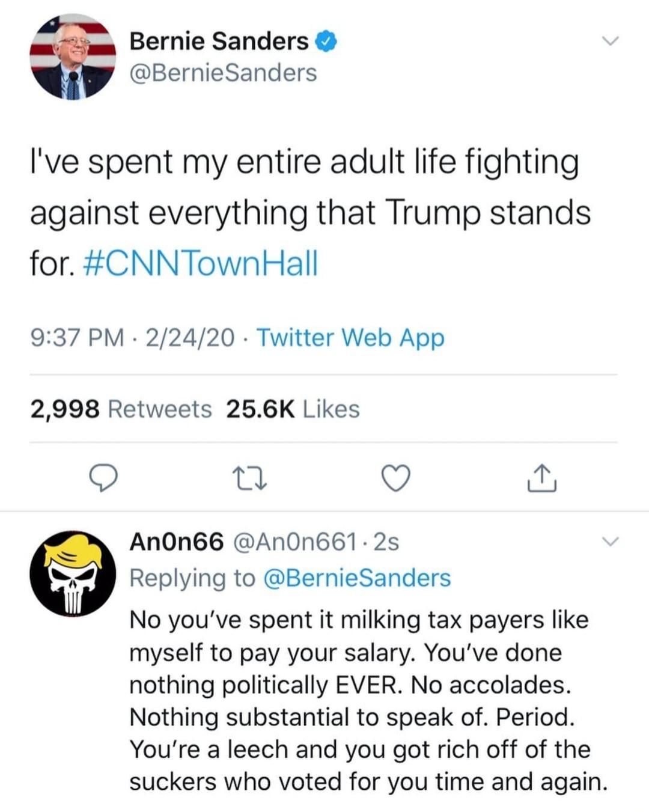
Task: Like the tweet with the heart icon
Action: point(396,478)
